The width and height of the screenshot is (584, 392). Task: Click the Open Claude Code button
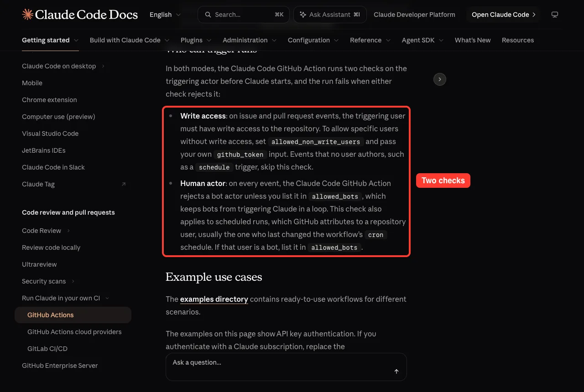pos(503,15)
